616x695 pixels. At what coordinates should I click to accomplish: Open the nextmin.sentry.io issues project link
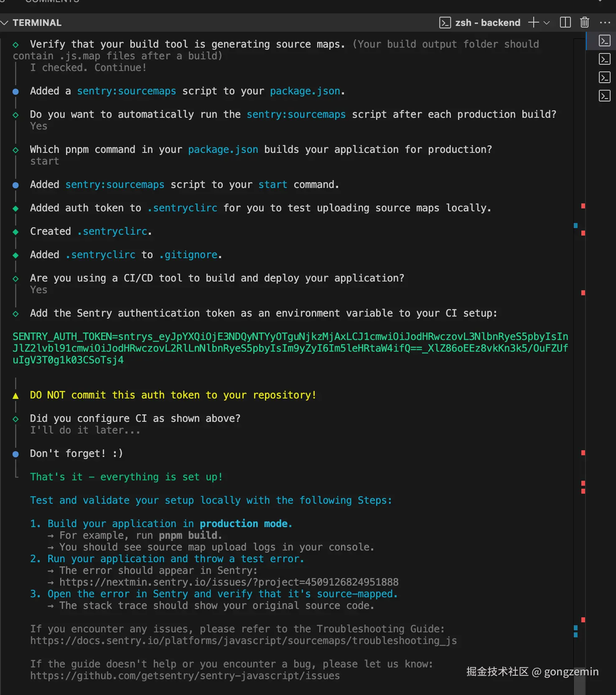(229, 582)
